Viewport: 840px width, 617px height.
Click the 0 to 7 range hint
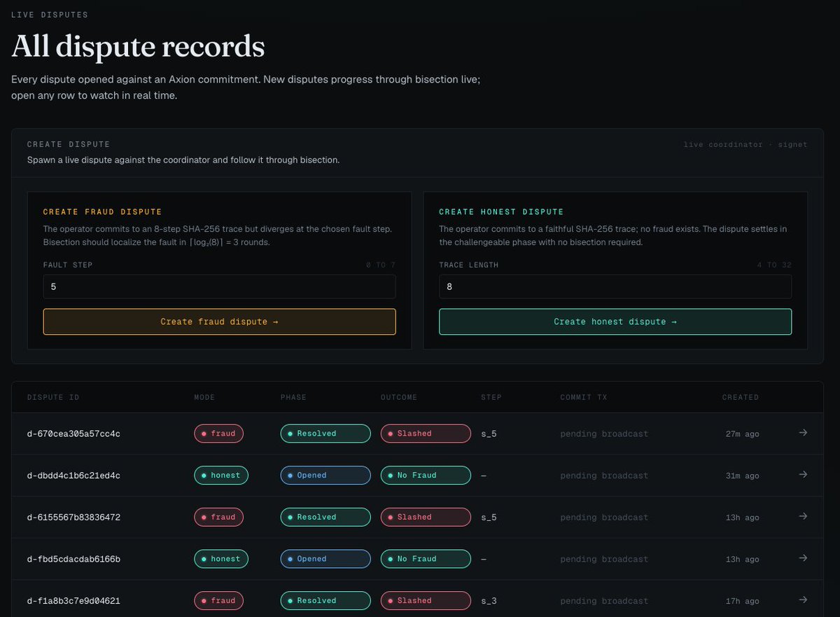[381, 265]
